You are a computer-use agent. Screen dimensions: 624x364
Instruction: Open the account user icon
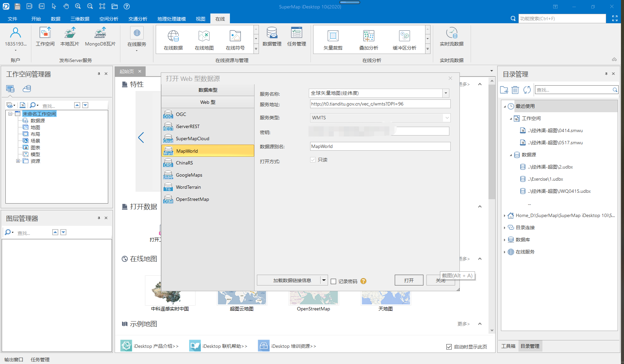coord(16,33)
